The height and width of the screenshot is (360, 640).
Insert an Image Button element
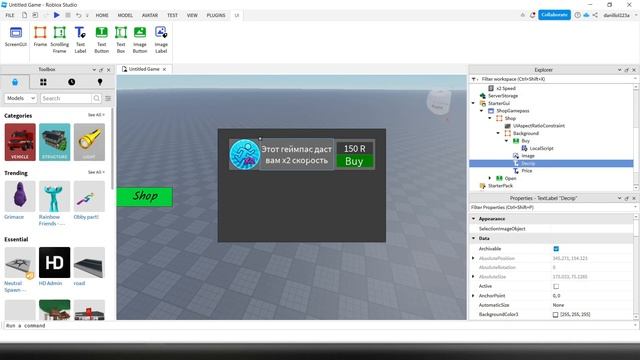pos(140,40)
